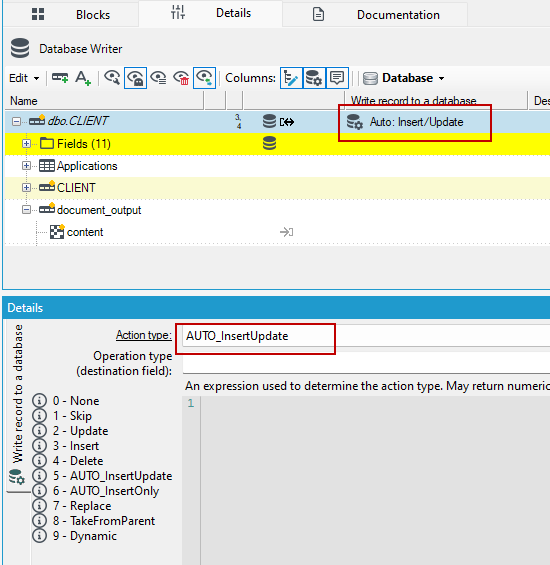Click the Details sliders icon
This screenshot has height=565, width=550.
pos(178,12)
